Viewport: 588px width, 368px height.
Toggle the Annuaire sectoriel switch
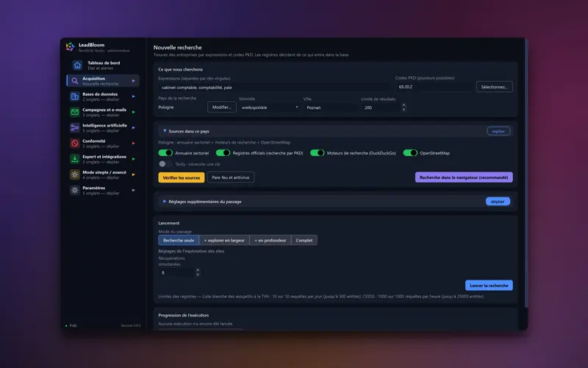165,153
